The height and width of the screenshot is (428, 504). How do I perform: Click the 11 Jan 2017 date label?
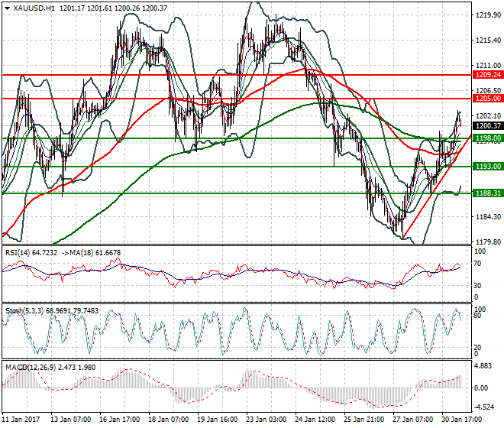21,420
